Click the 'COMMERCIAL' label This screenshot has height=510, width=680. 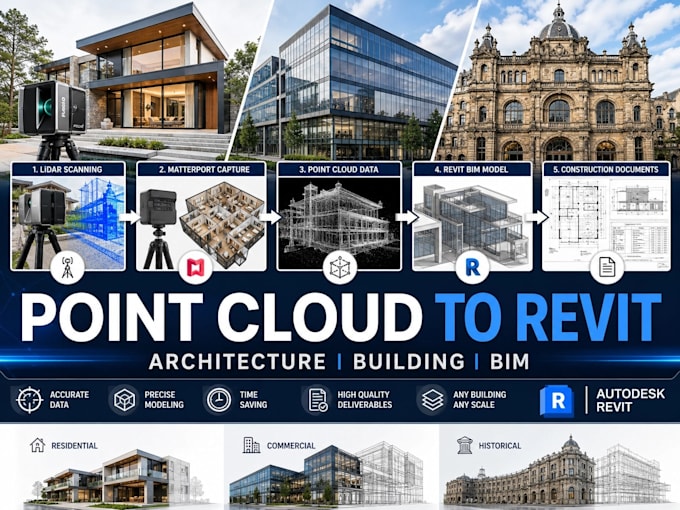click(x=291, y=445)
